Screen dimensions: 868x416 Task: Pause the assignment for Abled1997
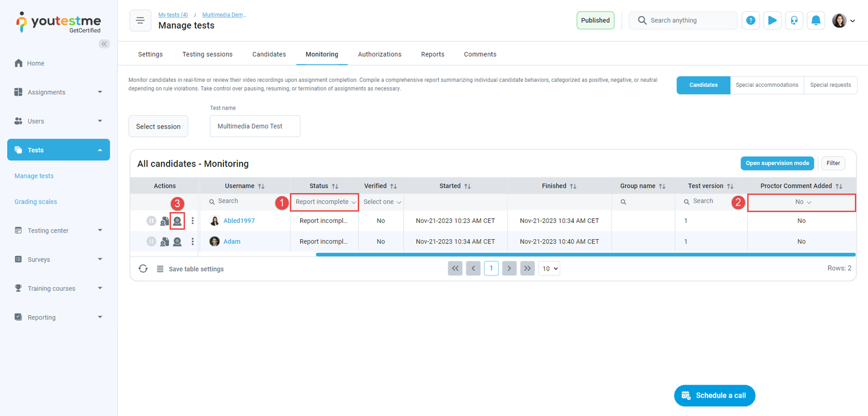pos(151,221)
